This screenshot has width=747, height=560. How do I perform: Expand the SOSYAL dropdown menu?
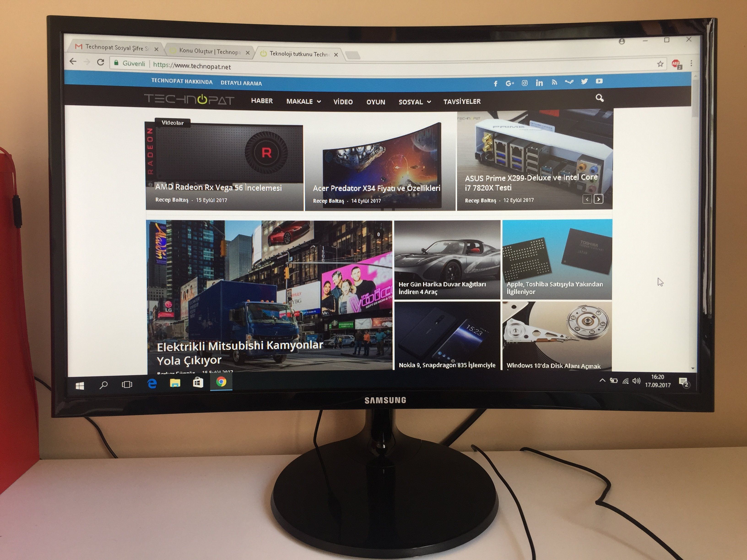click(x=414, y=102)
